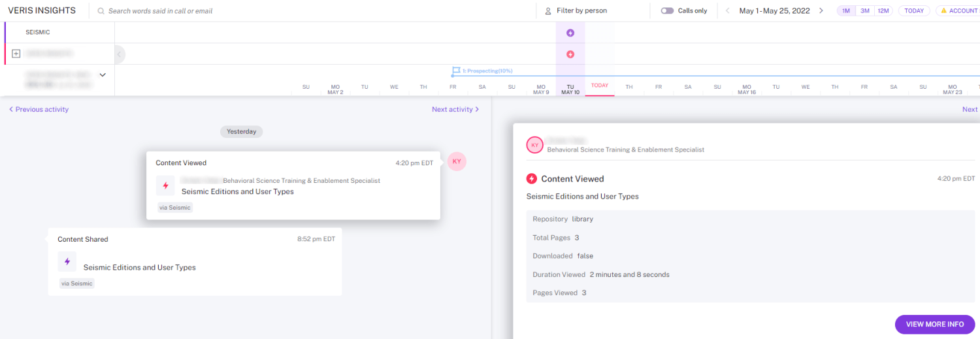Go to Previous activity
The height and width of the screenshot is (339, 980).
[39, 110]
